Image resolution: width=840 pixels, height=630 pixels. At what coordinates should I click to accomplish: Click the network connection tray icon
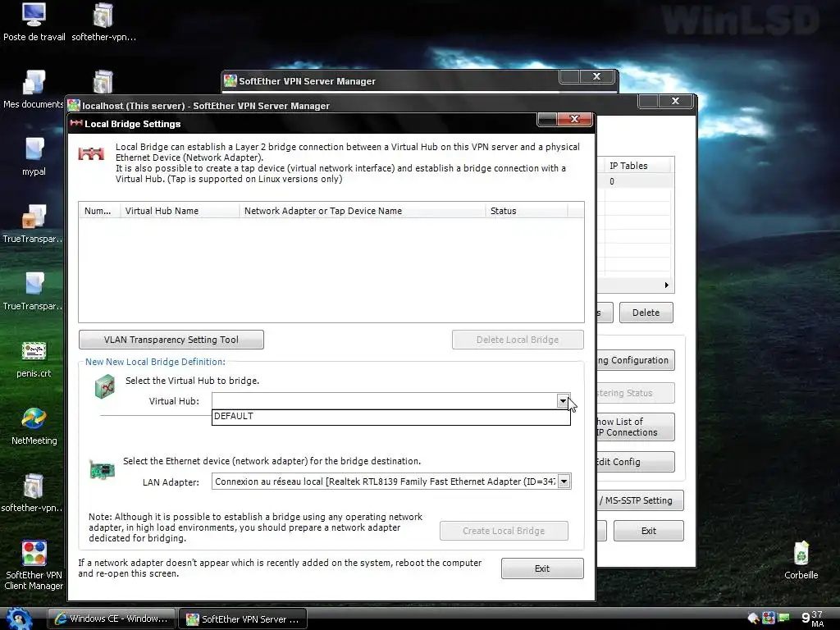(783, 619)
